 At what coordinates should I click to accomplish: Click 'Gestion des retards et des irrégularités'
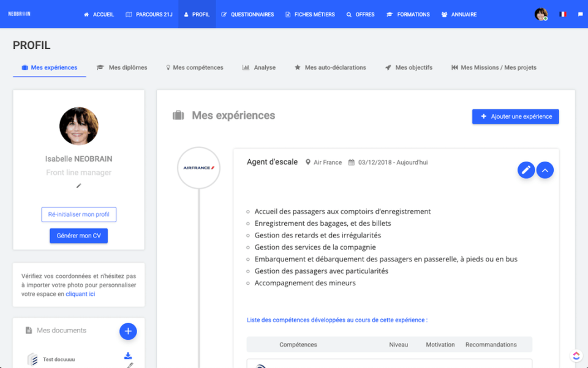coord(318,235)
